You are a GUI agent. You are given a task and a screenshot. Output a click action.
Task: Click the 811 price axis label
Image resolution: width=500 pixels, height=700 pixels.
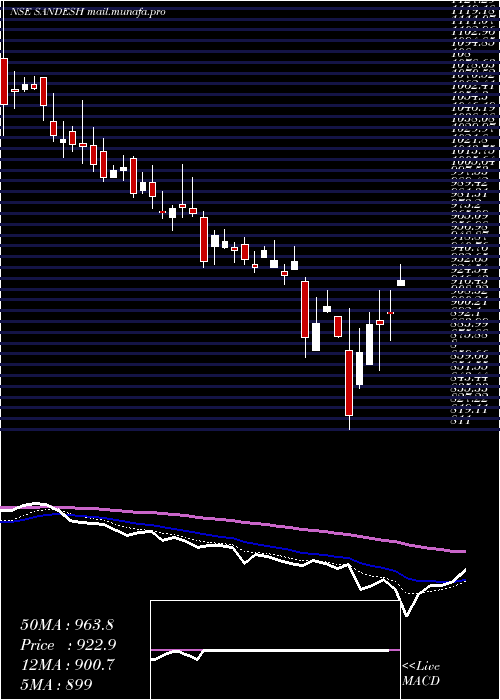(x=460, y=421)
